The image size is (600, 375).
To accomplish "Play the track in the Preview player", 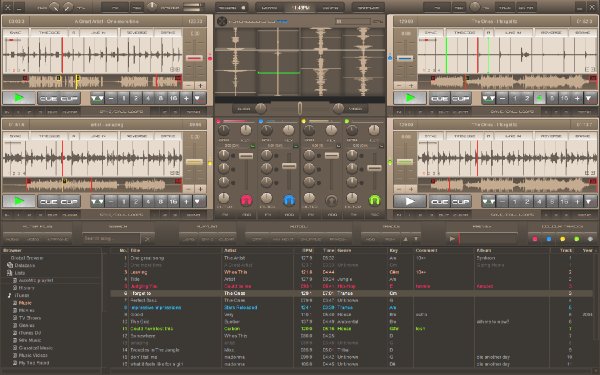I will click(x=452, y=239).
